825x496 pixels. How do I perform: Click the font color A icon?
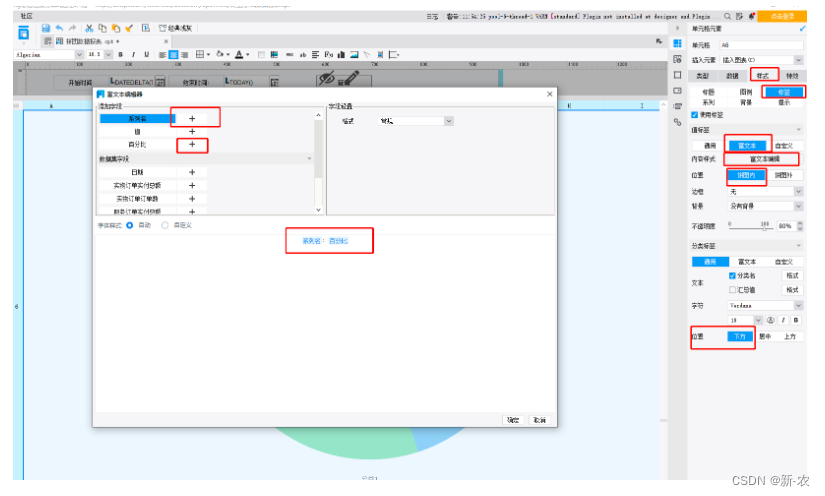tap(239, 54)
